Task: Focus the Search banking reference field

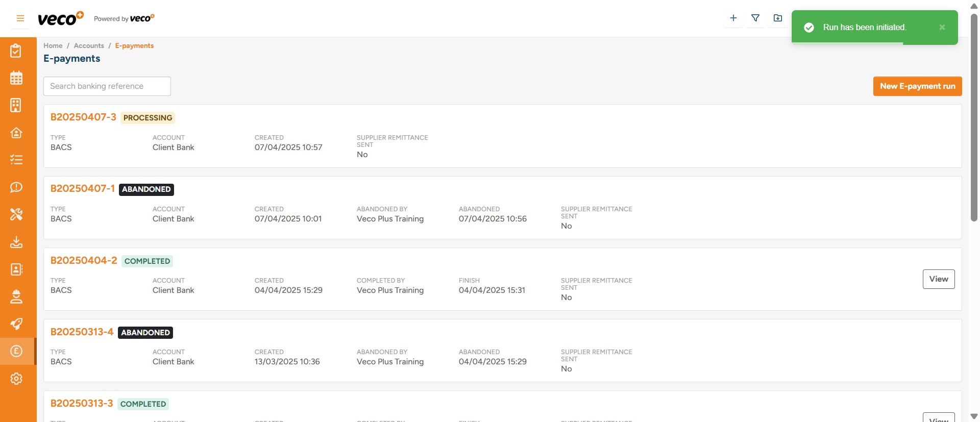Action: pyautogui.click(x=107, y=86)
